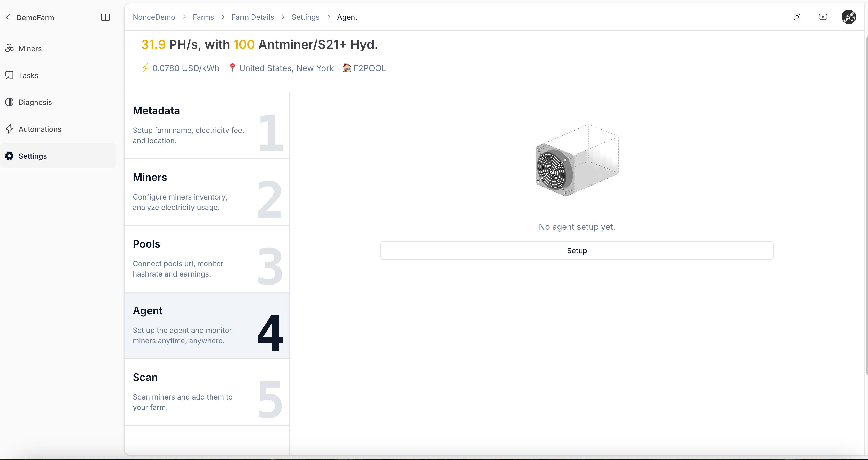Viewport: 868px width, 460px height.
Task: Open the Pools settings step
Action: 207,258
